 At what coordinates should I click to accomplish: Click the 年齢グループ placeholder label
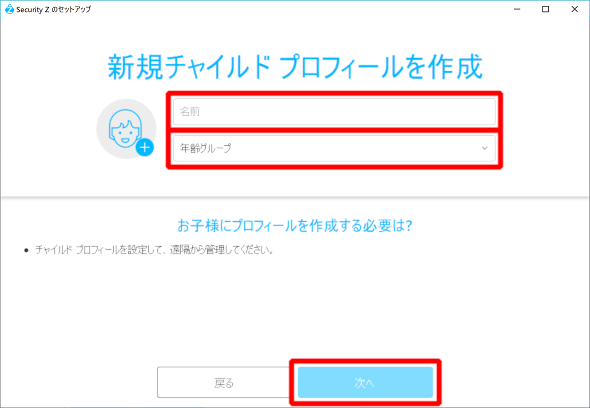(x=205, y=148)
